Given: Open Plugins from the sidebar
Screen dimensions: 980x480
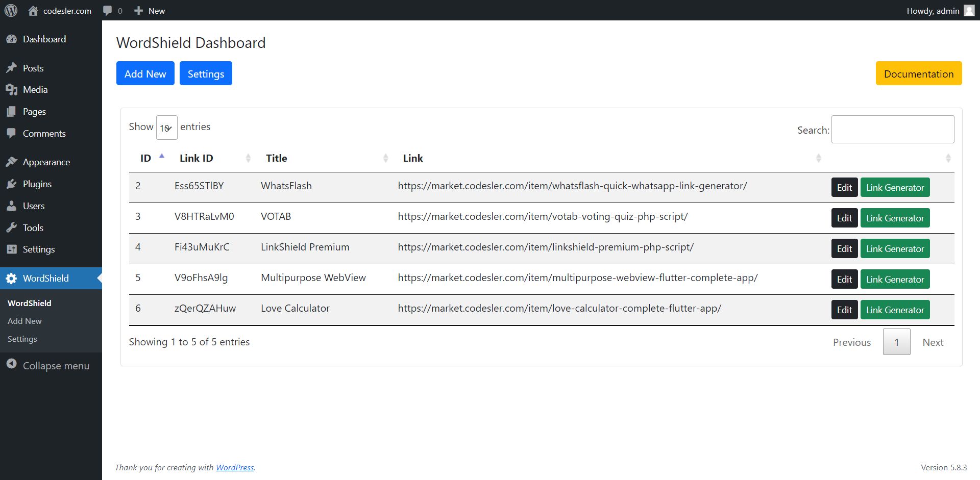Looking at the screenshot, I should (37, 184).
